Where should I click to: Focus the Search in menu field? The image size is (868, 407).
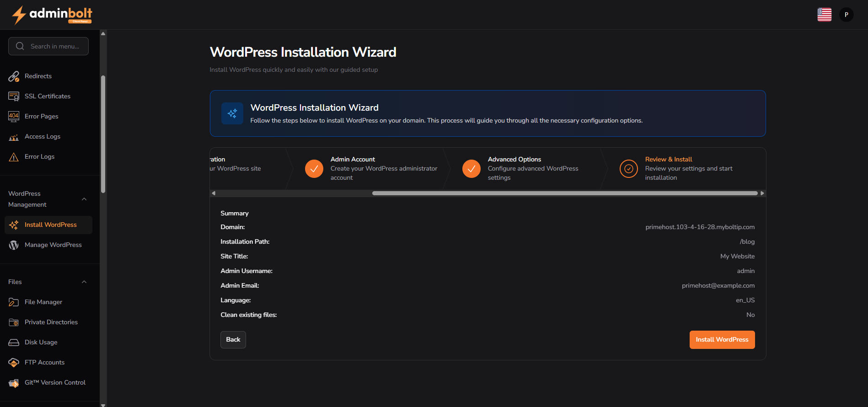tap(48, 46)
